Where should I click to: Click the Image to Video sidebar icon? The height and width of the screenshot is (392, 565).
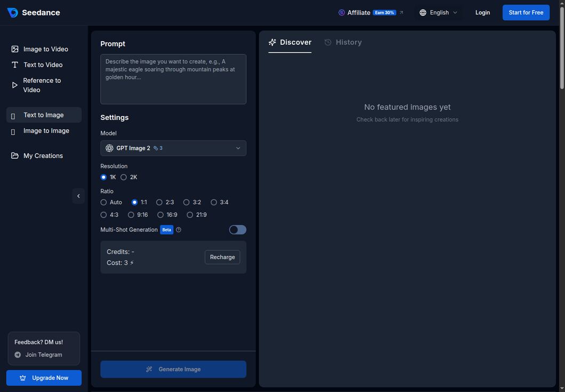coord(15,49)
